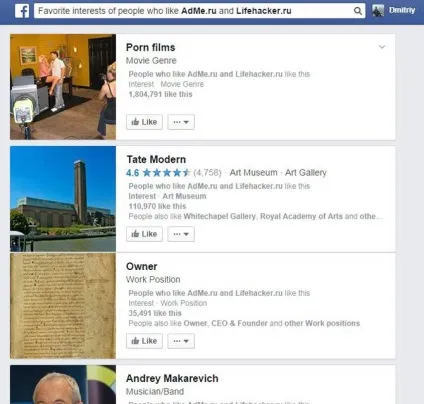Open the Royal Academy of Arts link

[301, 216]
